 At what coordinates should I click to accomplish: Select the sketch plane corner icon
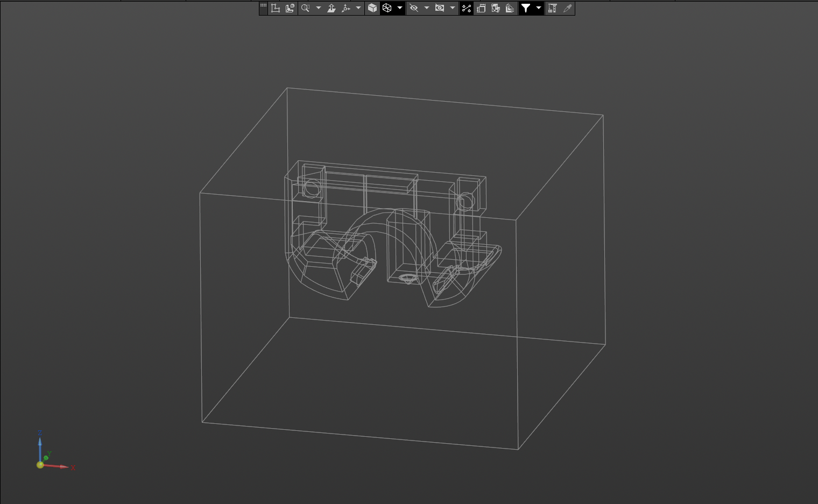pos(276,8)
